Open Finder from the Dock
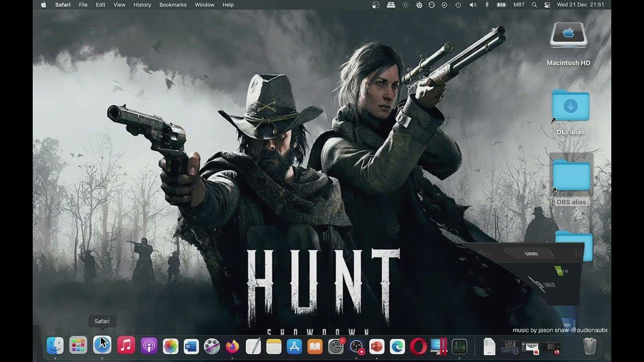 click(55, 346)
